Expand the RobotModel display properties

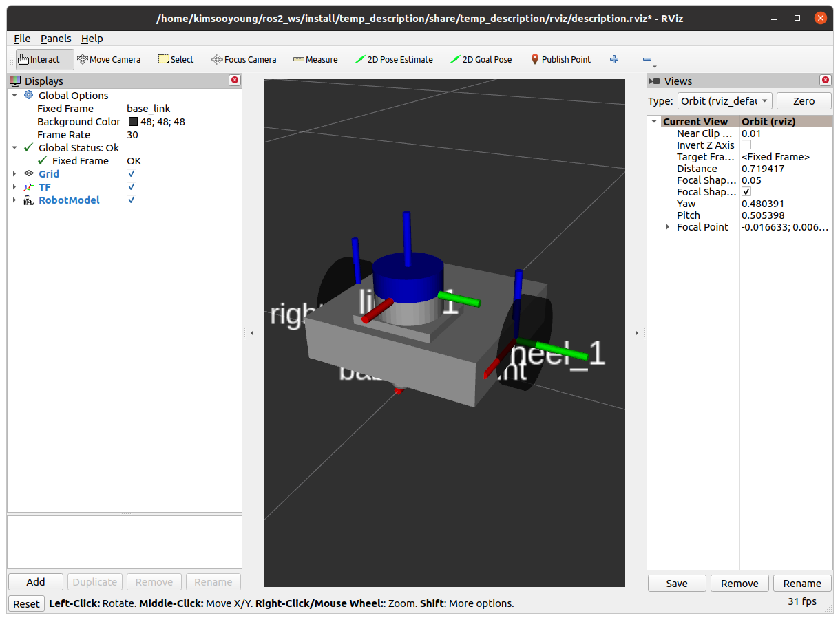pos(14,200)
